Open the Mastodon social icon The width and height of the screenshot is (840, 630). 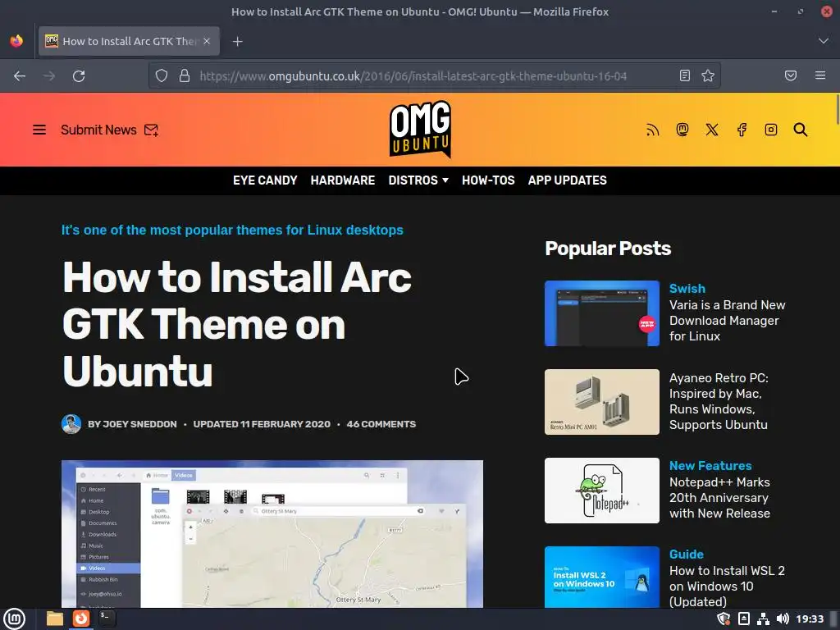[x=682, y=130]
